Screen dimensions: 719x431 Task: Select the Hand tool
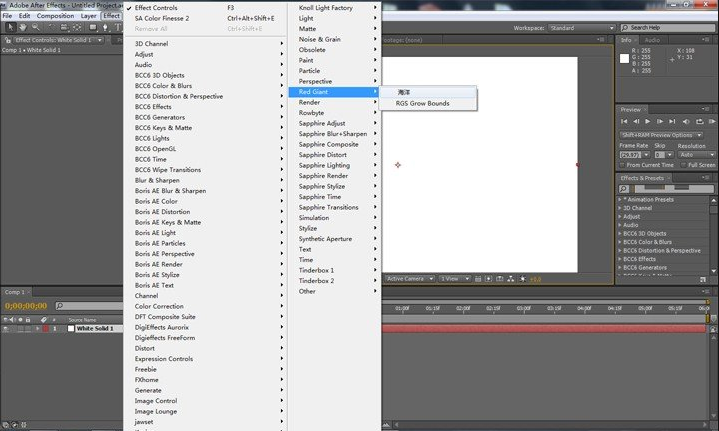pyautogui.click(x=21, y=28)
